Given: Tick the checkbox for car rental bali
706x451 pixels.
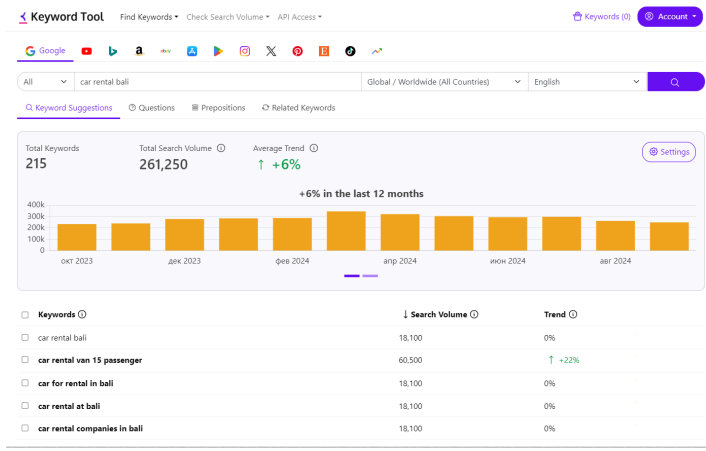Looking at the screenshot, I should pos(25,338).
